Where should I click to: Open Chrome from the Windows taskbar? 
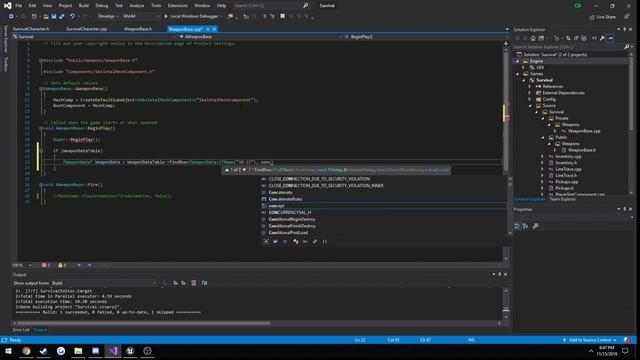26,351
